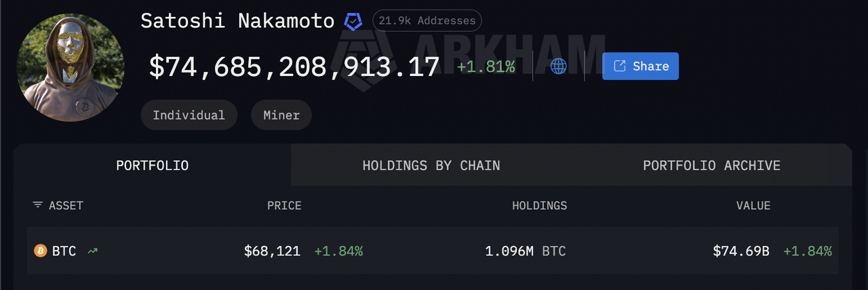Select the Individual tag
Screen dimensions: 868x290
coord(189,115)
